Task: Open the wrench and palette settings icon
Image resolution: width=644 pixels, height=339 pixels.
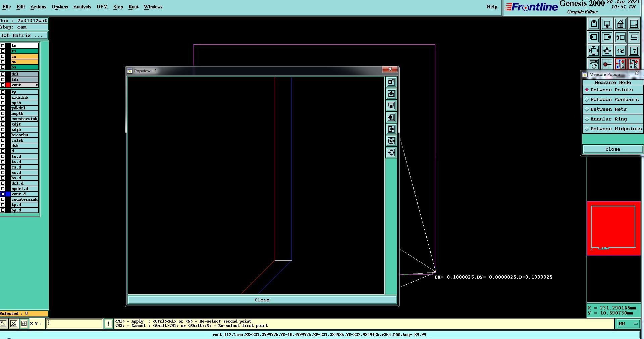Action: pos(594,64)
